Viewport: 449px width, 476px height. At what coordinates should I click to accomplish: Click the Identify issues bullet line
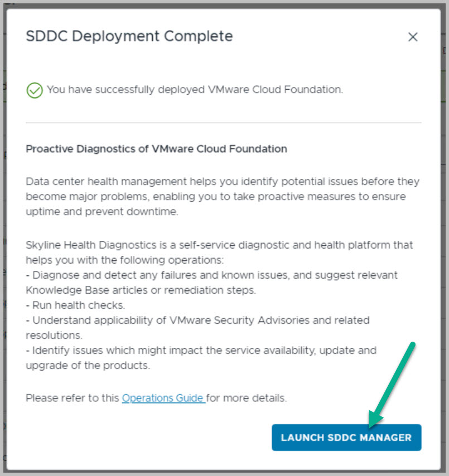202,350
